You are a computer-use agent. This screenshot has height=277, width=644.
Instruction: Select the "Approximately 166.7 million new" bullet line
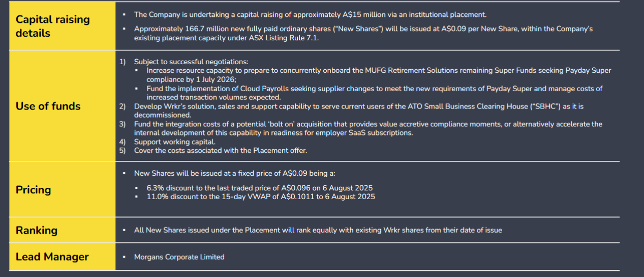pyautogui.click(x=363, y=29)
